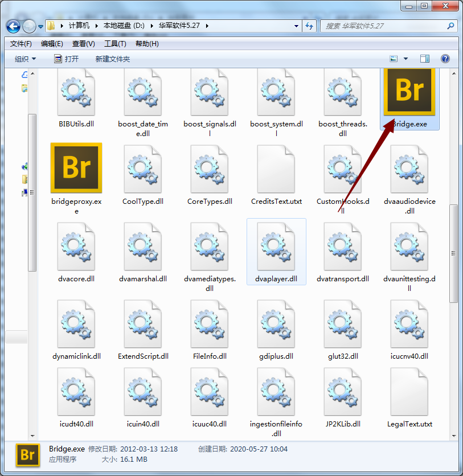Open the LegalText.utxt document
The height and width of the screenshot is (476, 463).
[409, 391]
